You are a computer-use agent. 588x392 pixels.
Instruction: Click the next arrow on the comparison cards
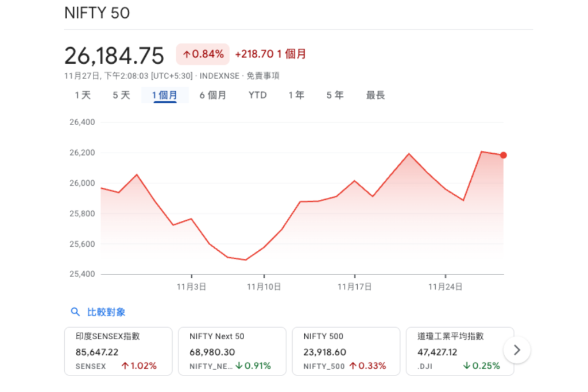point(517,351)
